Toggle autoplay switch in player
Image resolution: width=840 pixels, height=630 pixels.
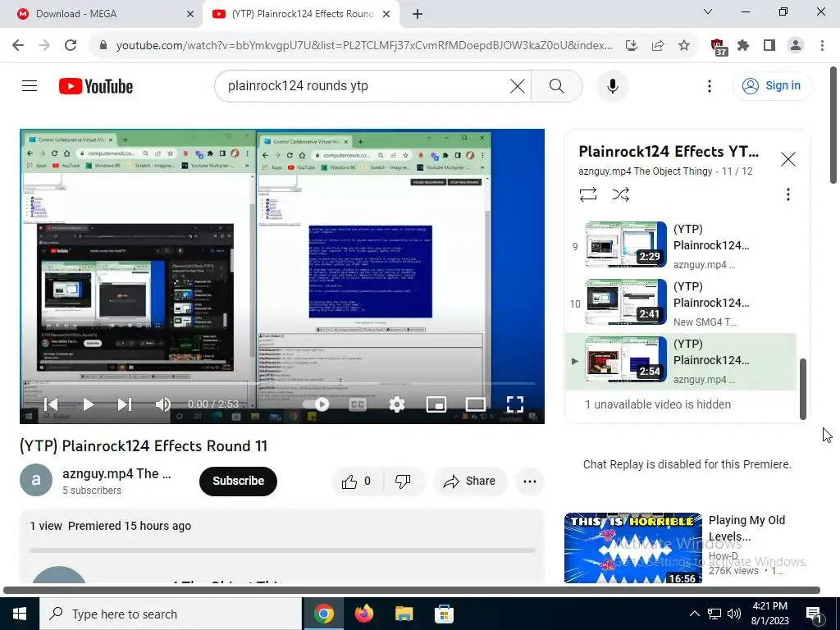(x=317, y=404)
